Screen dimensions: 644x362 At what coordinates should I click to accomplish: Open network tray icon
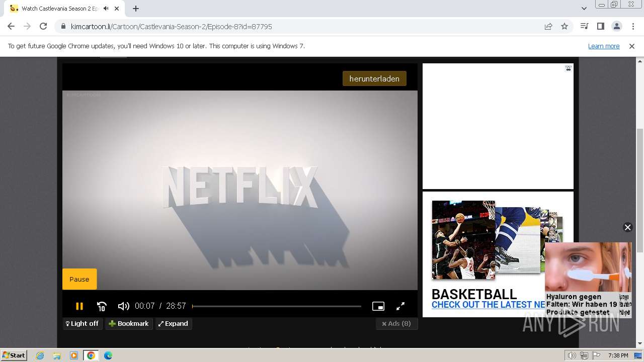(584, 355)
